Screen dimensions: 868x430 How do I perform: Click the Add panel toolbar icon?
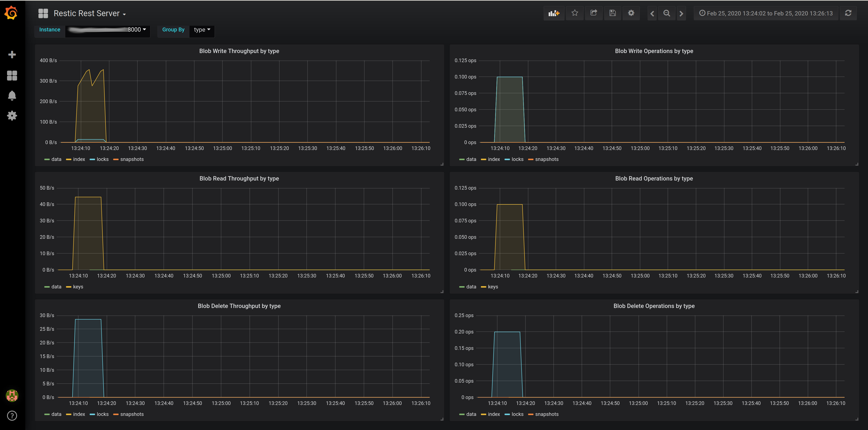554,13
